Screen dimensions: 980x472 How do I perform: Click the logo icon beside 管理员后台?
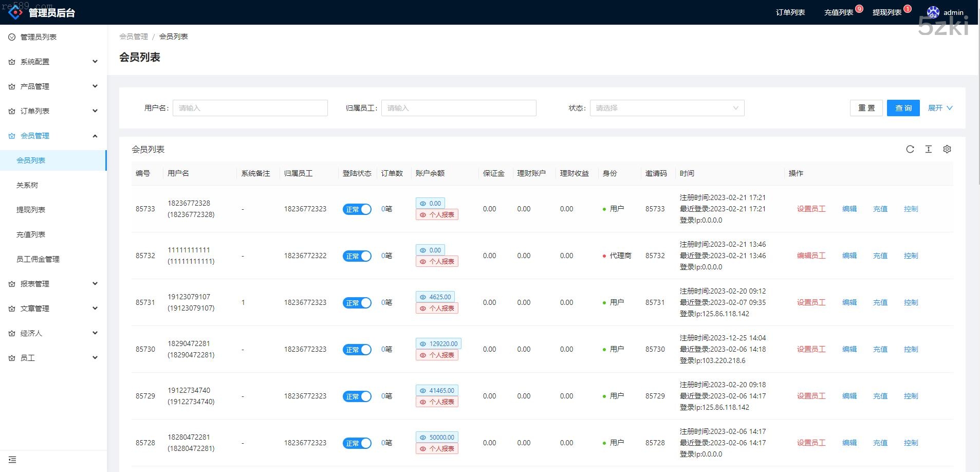(x=15, y=11)
